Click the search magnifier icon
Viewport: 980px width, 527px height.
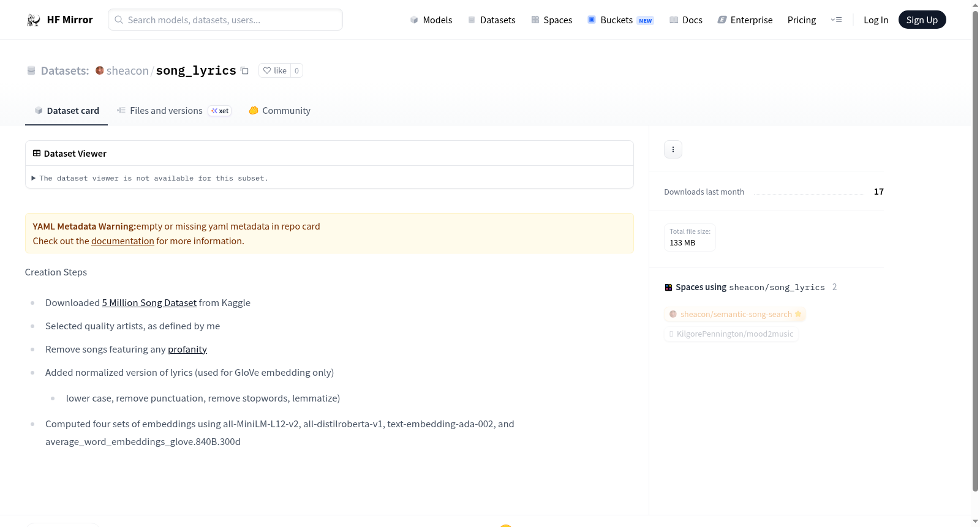tap(119, 20)
